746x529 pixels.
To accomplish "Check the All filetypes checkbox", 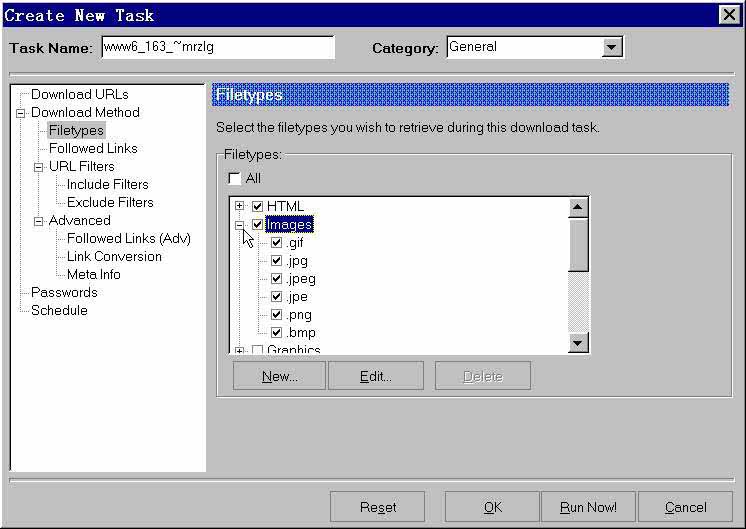I will [x=234, y=179].
